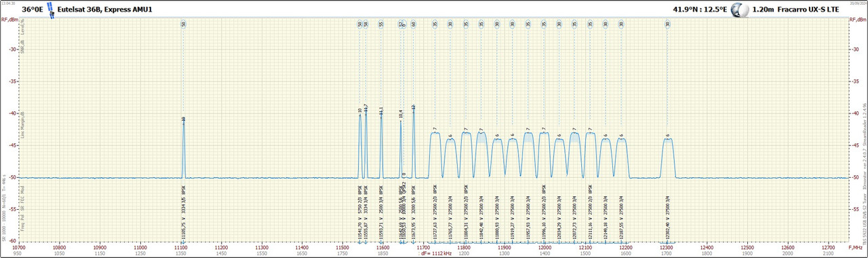This screenshot has height=258, width=868.
Task: Click the wide carrier peak at 12302 MHz
Action: (x=667, y=158)
